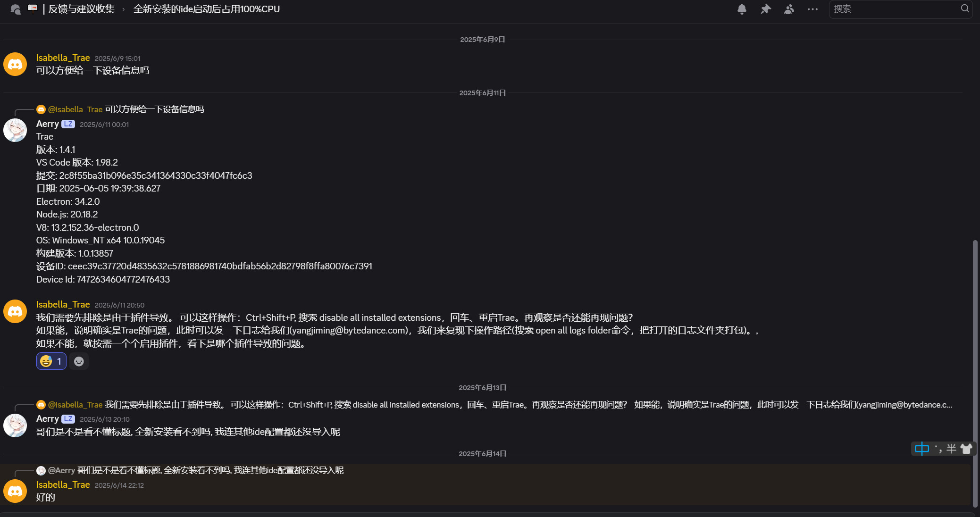Click Device Id: 7472634604772476433 line
The image size is (980, 517).
click(x=103, y=279)
